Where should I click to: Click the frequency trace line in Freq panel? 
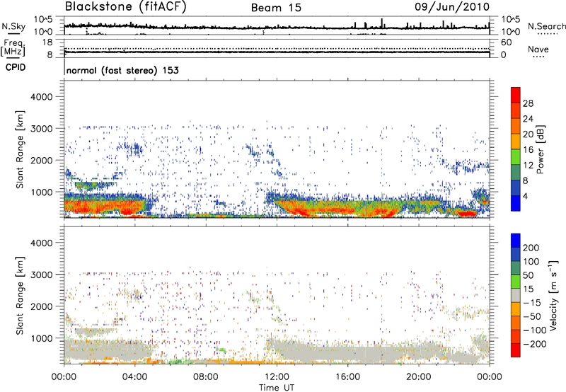[x=277, y=52]
